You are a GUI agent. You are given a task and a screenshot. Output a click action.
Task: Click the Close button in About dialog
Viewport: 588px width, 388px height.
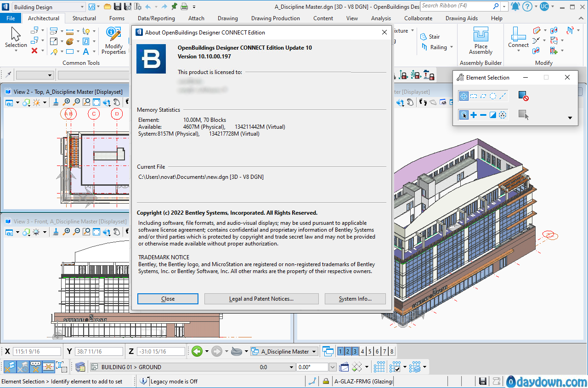pyautogui.click(x=168, y=299)
